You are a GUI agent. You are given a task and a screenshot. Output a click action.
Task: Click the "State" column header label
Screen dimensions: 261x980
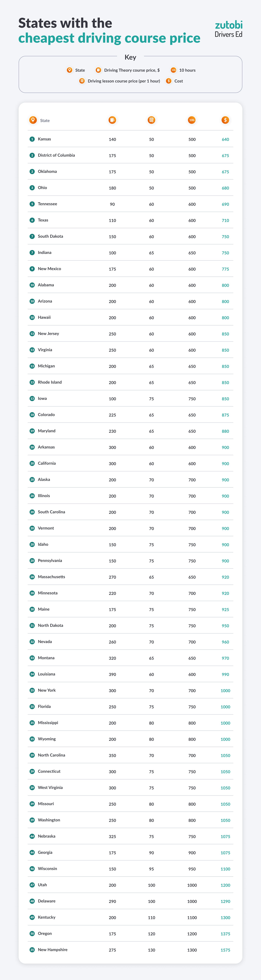(45, 121)
